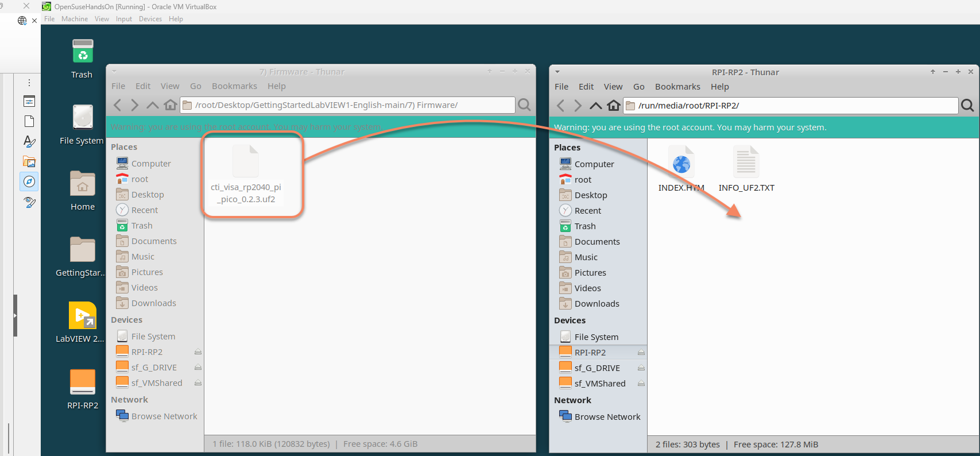Open View menu in RPI-RP2 window
Screen dimensions: 980x456
click(613, 87)
